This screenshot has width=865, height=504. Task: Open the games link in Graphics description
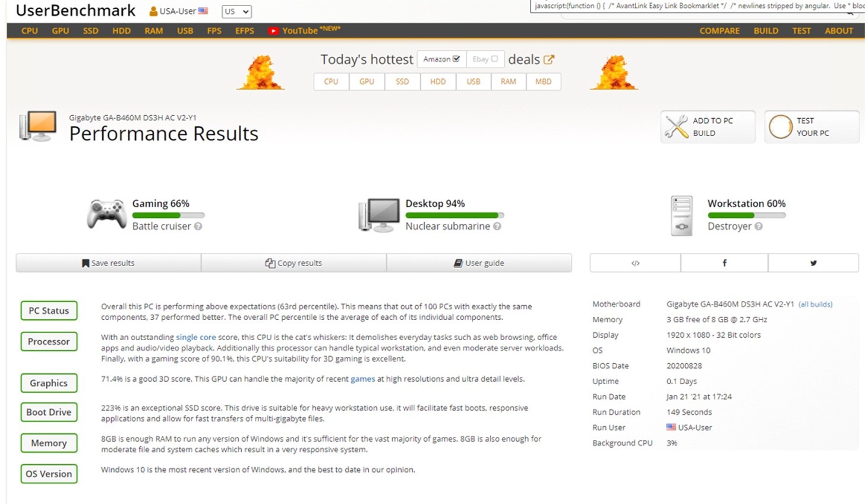[x=362, y=379]
